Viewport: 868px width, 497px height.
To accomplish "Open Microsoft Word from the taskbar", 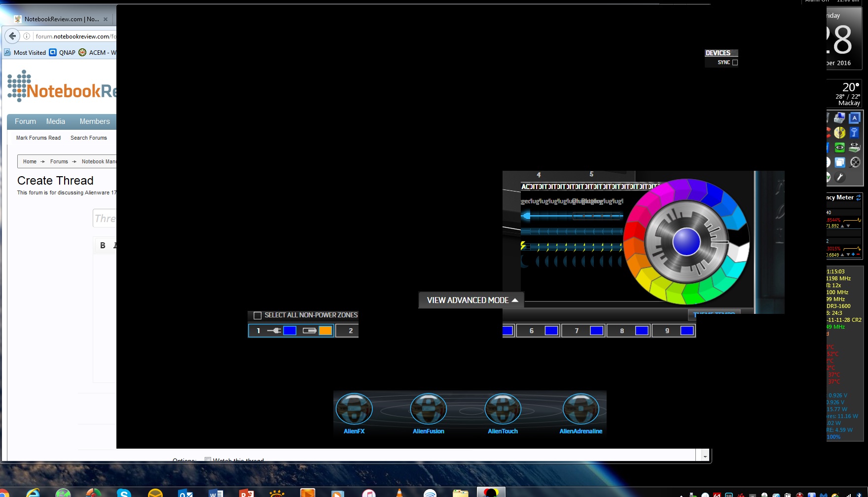I will tap(216, 493).
